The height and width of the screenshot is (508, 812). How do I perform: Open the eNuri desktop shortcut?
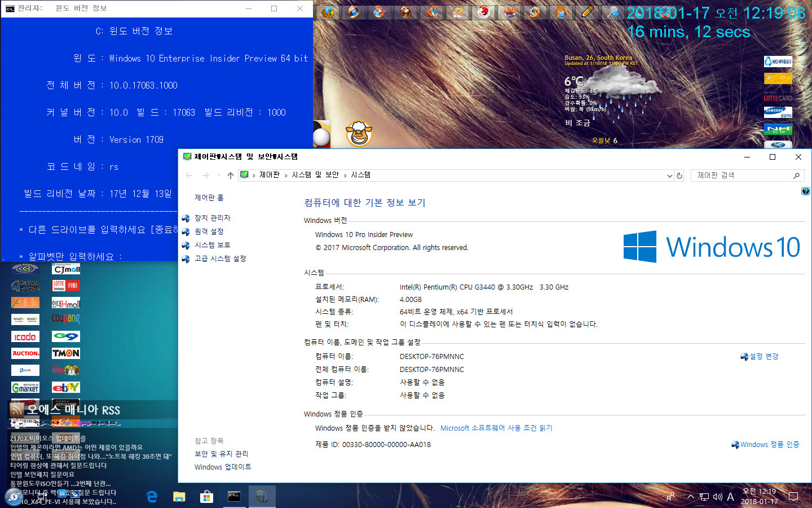(x=25, y=370)
